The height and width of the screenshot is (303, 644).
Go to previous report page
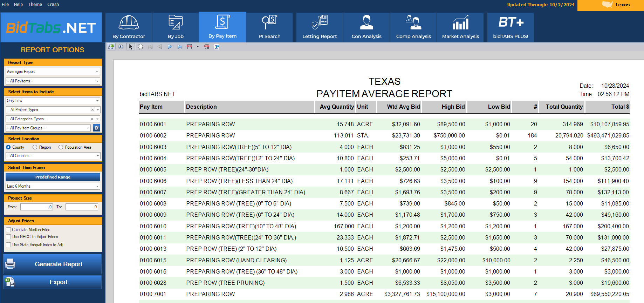(160, 47)
